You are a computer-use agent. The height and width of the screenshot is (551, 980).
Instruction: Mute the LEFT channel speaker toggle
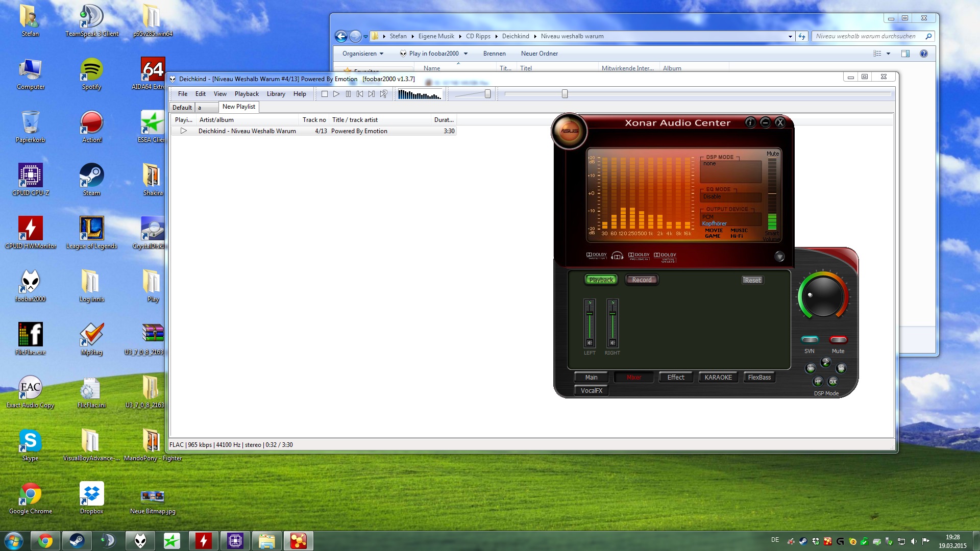click(x=590, y=343)
